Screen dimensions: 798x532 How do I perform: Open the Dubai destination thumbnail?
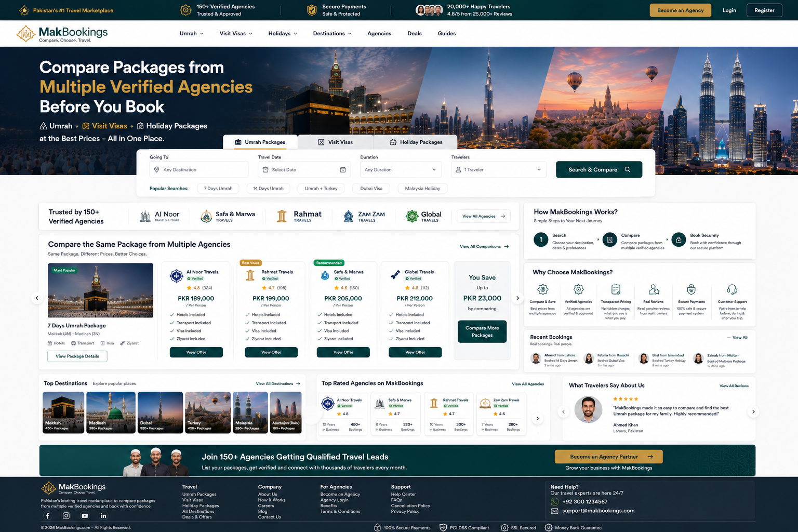tap(160, 413)
